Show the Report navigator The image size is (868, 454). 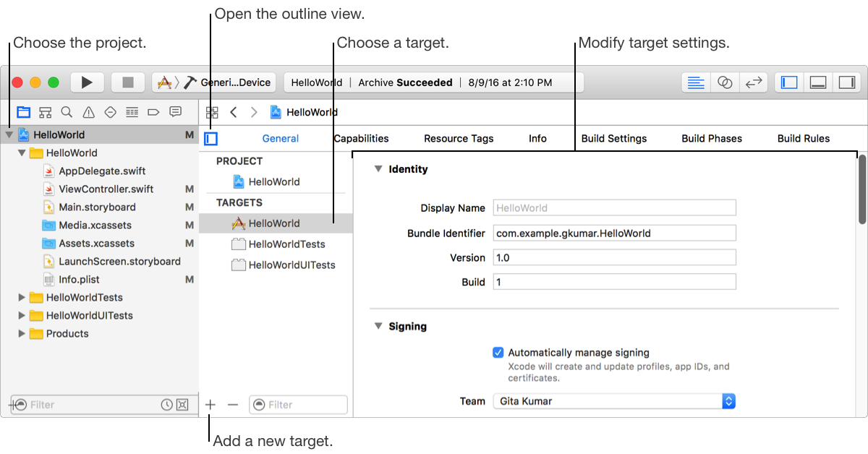[x=175, y=112]
